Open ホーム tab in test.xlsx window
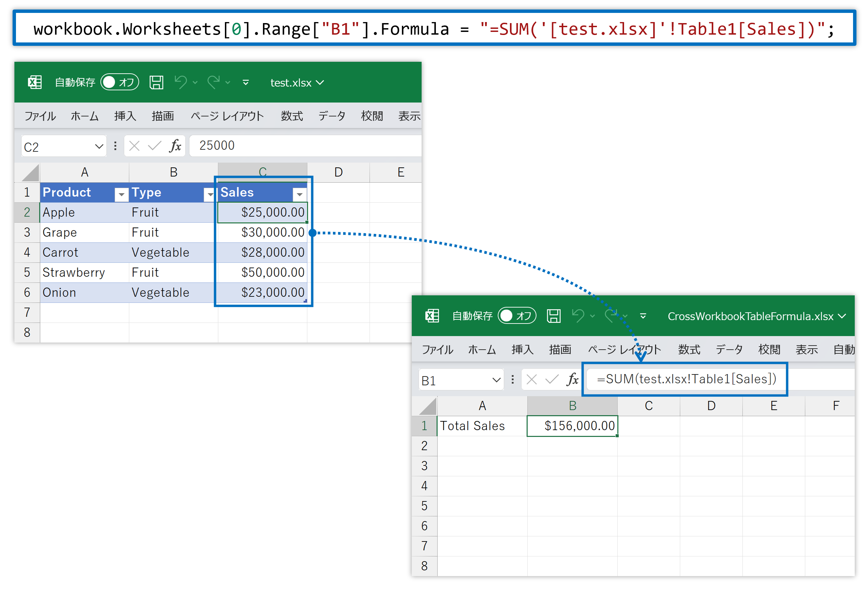 [85, 116]
